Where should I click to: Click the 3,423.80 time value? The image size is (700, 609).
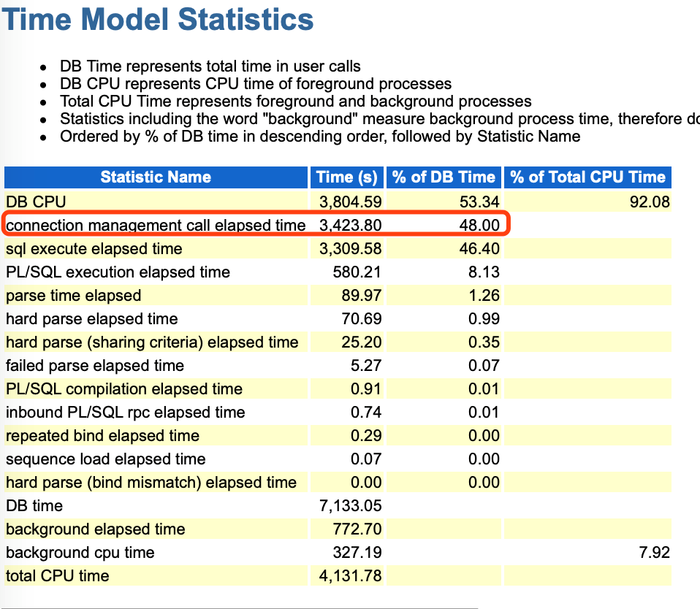351,226
